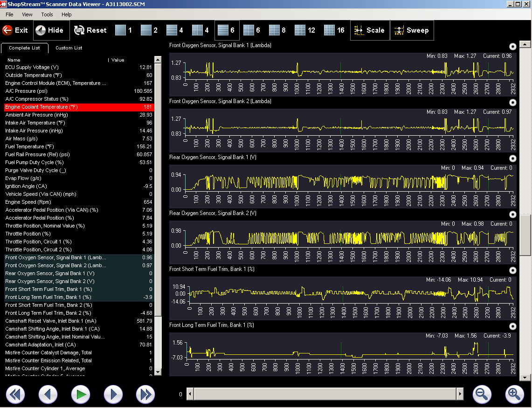This screenshot has height=408, width=532.
Task: Click the horizontal timeline scrollbar track
Action: 325,394
